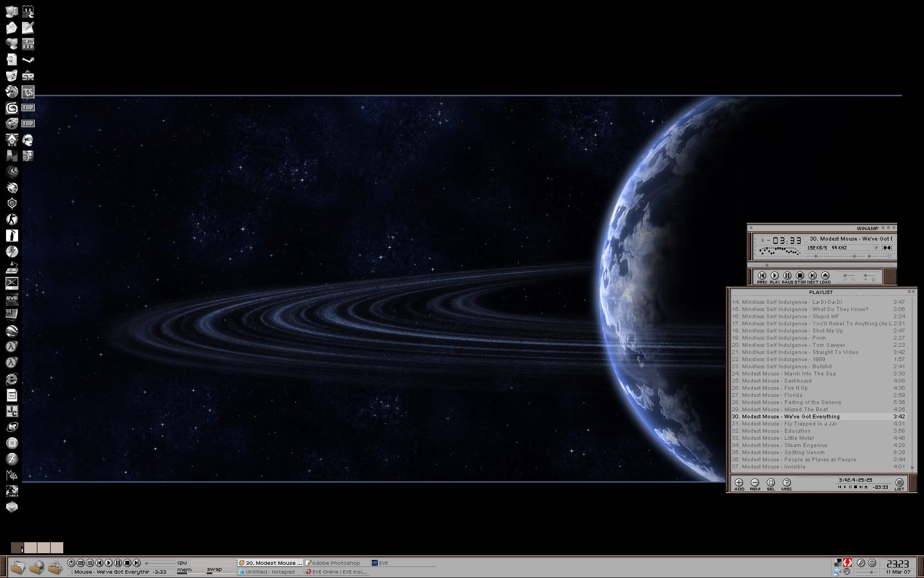Open the taskbar folder with documents icon
The height and width of the screenshot is (578, 924).
pyautogui.click(x=18, y=567)
